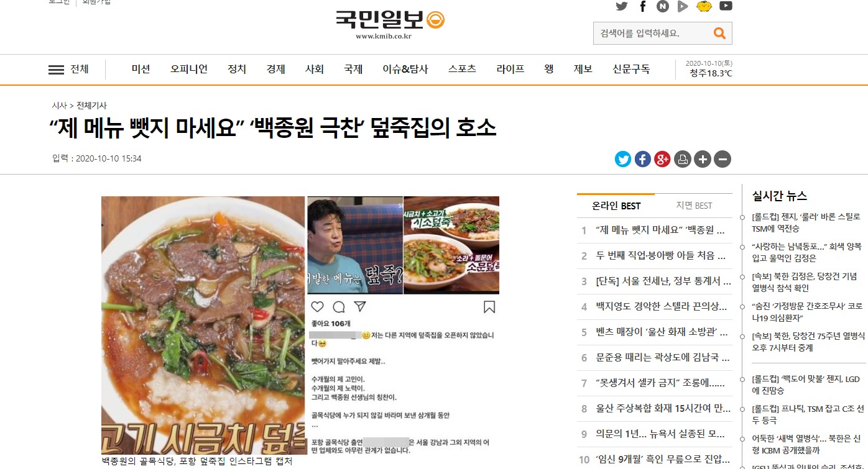The image size is (868, 469).
Task: Share article via blue Twitter button
Action: coord(623,159)
